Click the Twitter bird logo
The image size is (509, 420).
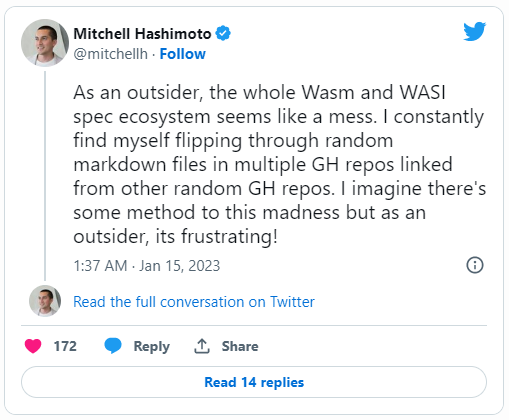click(474, 31)
